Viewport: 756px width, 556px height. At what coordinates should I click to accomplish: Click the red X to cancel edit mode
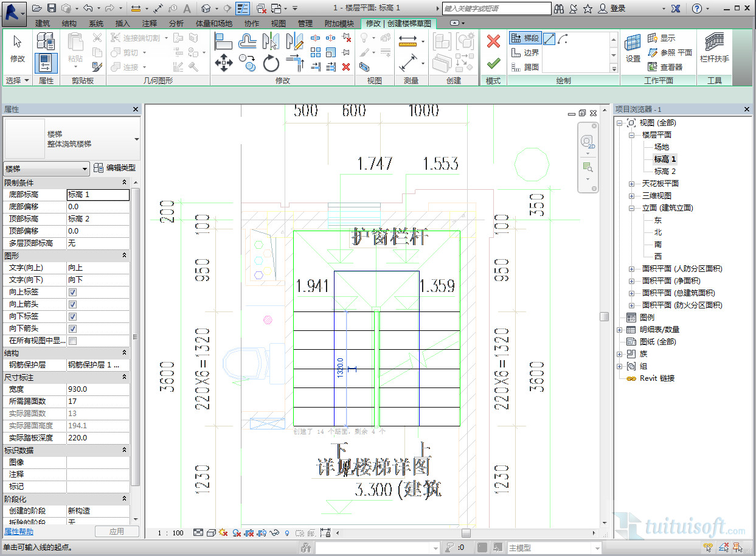point(493,41)
